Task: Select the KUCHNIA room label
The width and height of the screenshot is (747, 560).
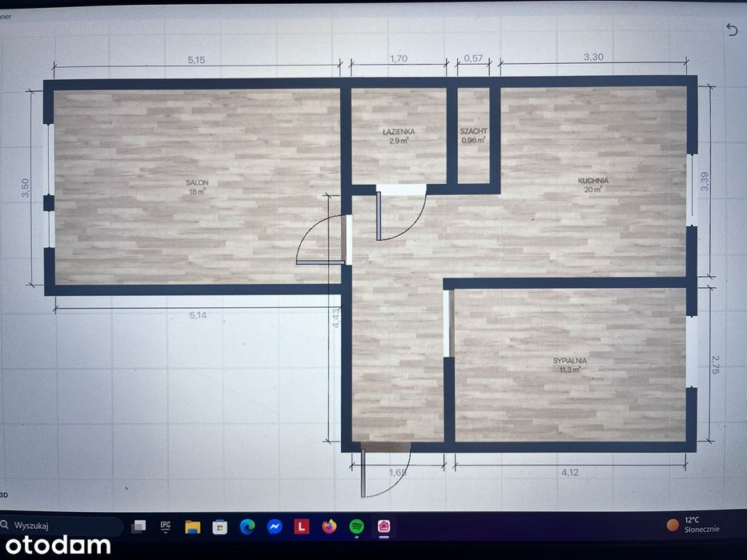Action: tap(593, 181)
